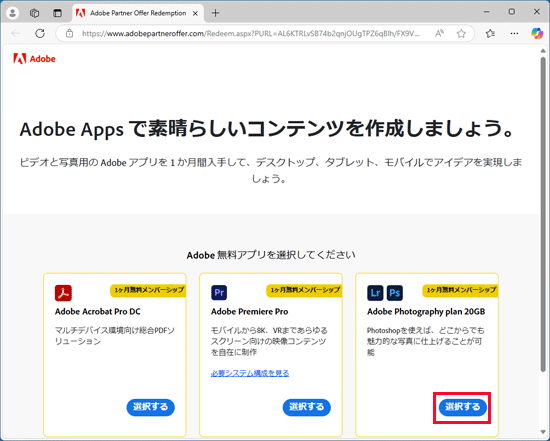Click the scrollbar up arrow
Viewport: 550px width, 441px height.
(543, 51)
